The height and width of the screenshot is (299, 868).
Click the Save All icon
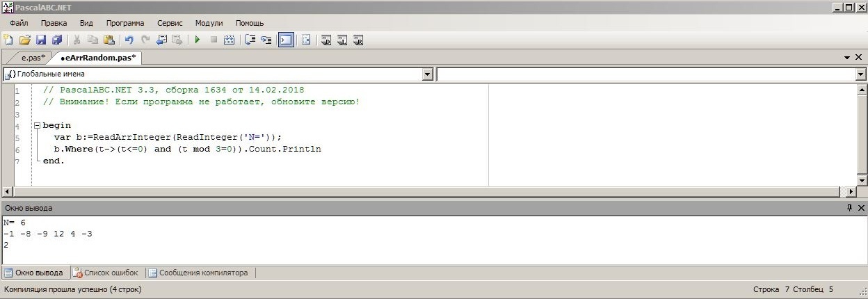(x=57, y=40)
